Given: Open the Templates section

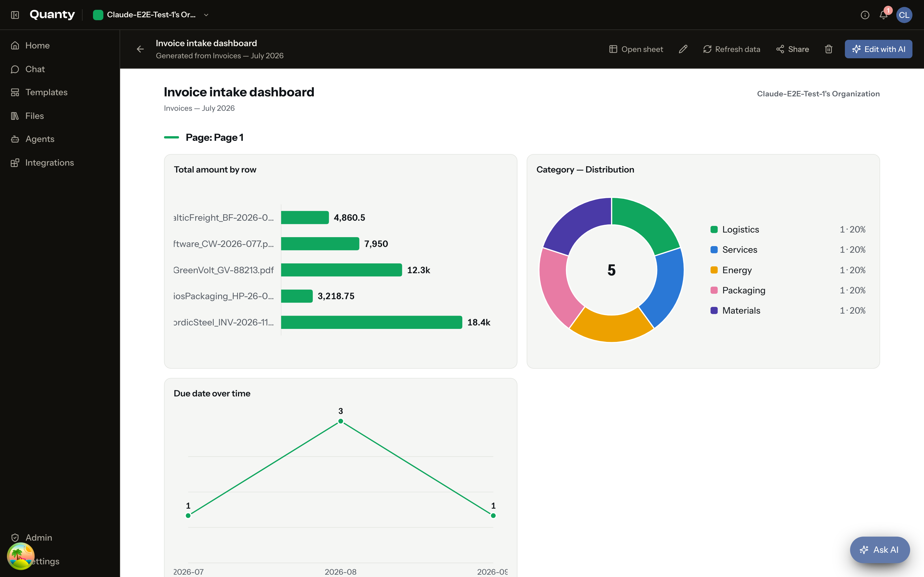Looking at the screenshot, I should click(x=46, y=92).
